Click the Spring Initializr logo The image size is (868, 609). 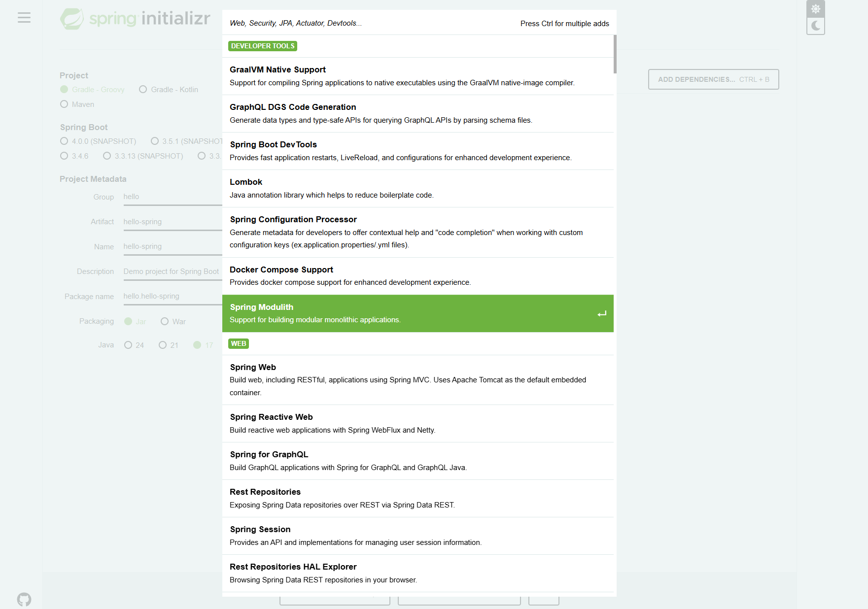tap(135, 19)
